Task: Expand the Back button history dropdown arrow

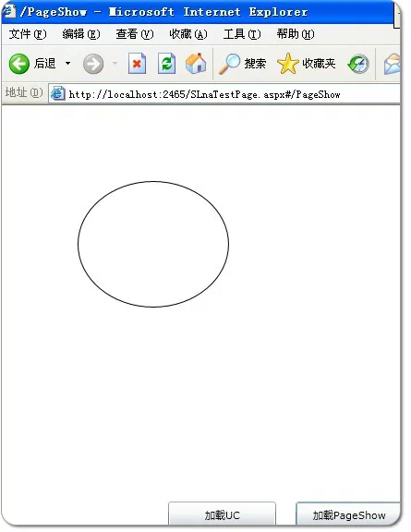Action: pos(67,63)
